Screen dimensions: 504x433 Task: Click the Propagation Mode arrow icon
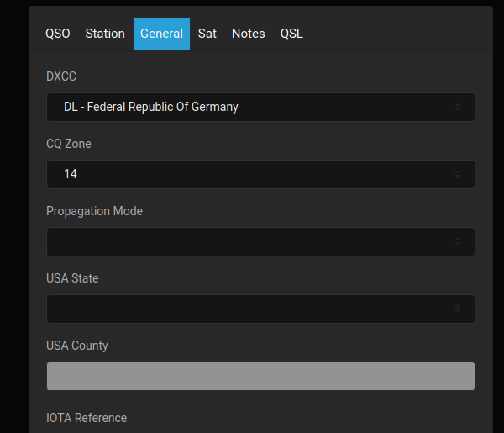[458, 241]
